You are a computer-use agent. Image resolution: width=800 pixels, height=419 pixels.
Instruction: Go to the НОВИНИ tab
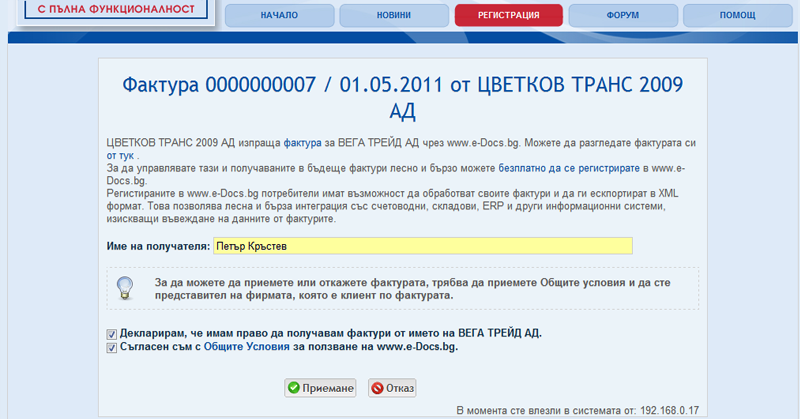coord(394,15)
